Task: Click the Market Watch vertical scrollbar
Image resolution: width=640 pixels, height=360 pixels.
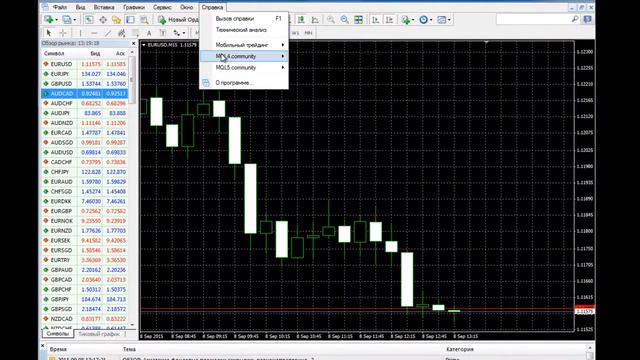Action: (x=132, y=188)
